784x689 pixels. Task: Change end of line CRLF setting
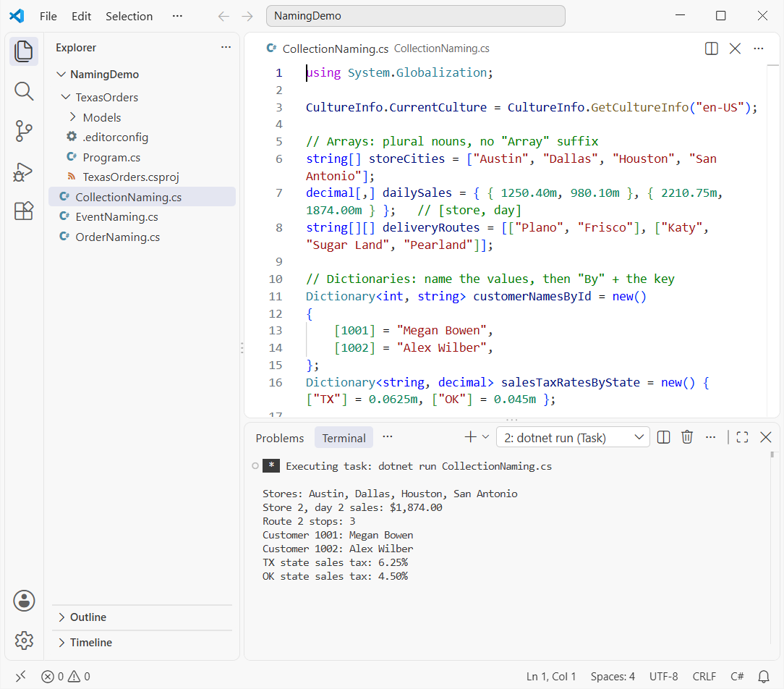(704, 676)
